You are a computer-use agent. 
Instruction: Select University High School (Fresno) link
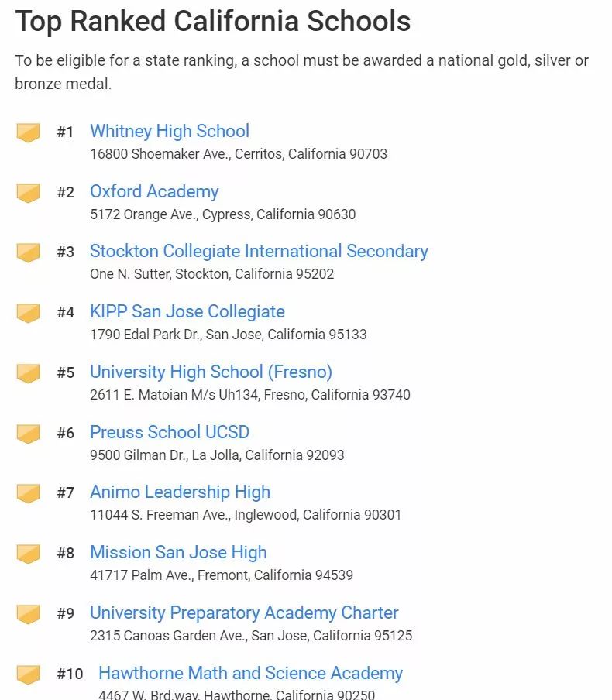[211, 372]
